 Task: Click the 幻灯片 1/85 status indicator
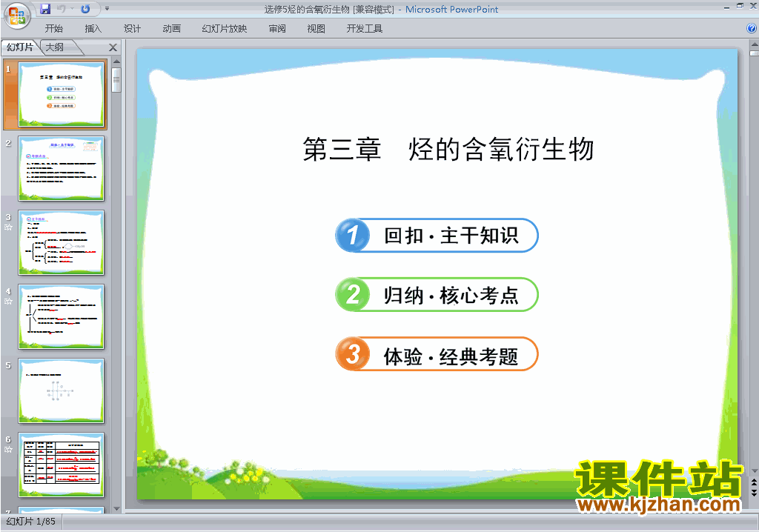click(x=31, y=522)
